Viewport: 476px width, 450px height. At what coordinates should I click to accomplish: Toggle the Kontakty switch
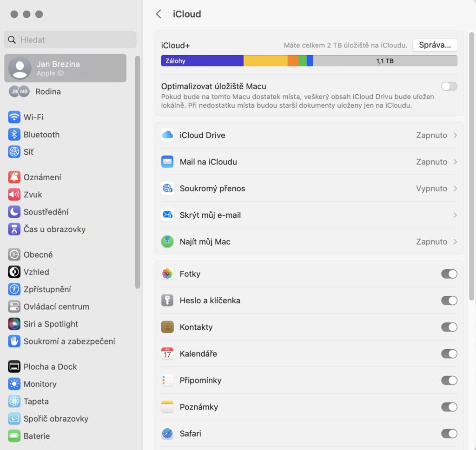tap(449, 327)
